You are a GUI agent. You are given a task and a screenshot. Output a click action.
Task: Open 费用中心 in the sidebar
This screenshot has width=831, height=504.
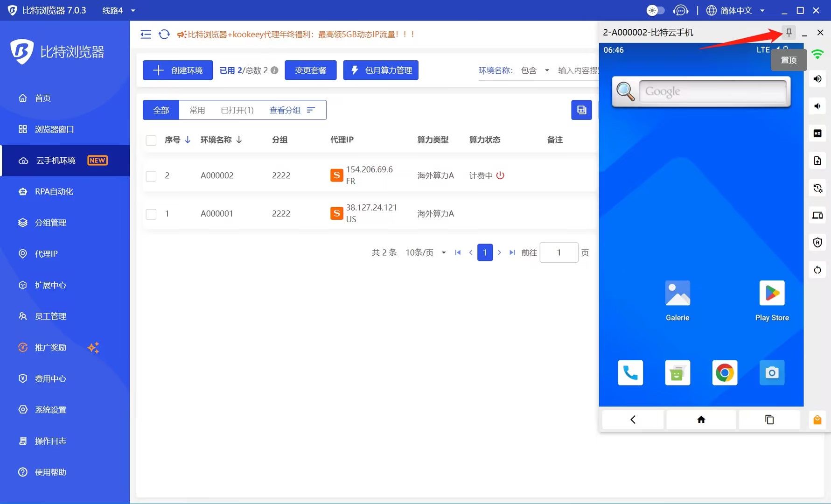click(x=65, y=378)
